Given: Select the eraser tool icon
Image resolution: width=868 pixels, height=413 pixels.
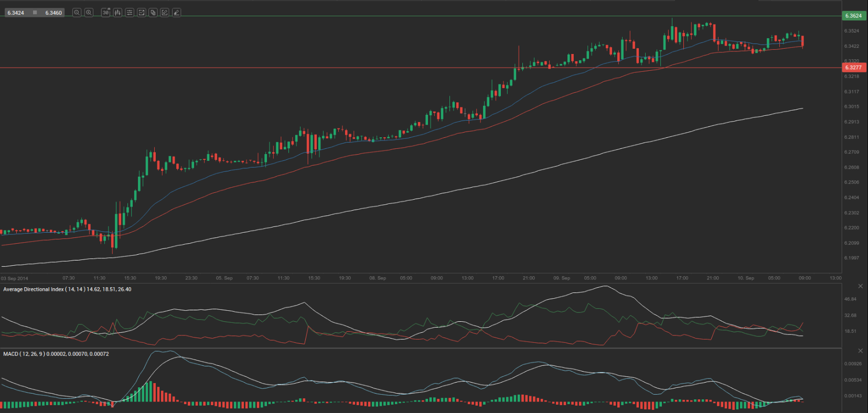Looking at the screenshot, I should 176,13.
